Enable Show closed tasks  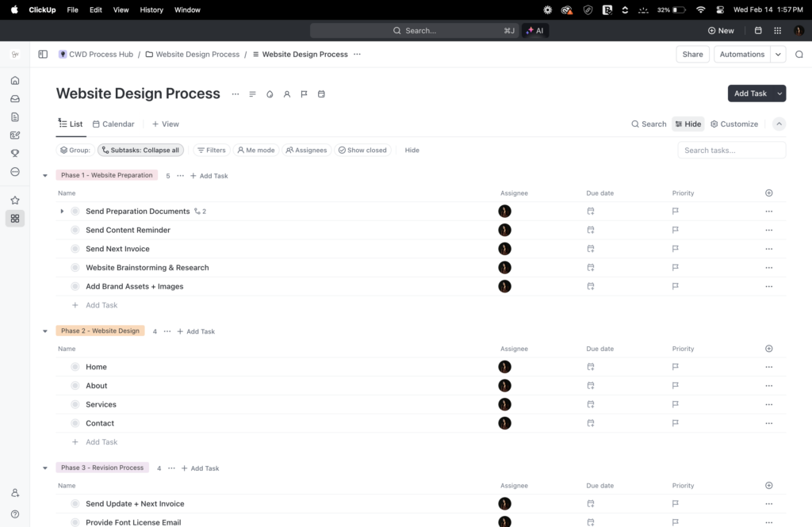pos(362,150)
